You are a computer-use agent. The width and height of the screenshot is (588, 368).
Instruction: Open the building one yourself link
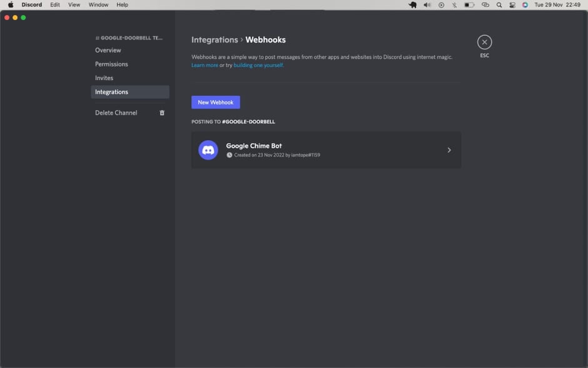tap(258, 65)
